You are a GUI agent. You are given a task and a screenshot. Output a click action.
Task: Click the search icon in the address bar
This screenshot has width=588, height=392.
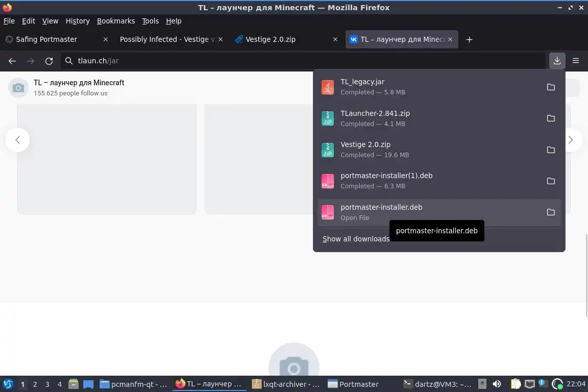[68, 61]
